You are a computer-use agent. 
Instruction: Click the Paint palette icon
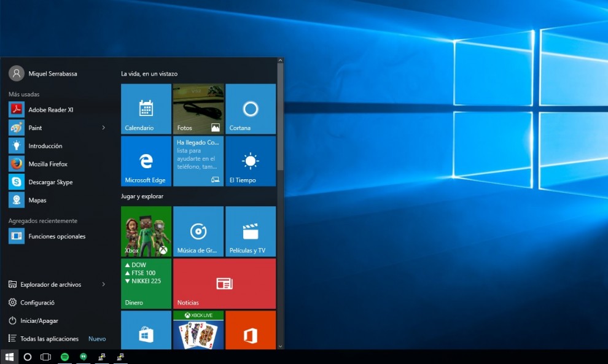click(17, 128)
